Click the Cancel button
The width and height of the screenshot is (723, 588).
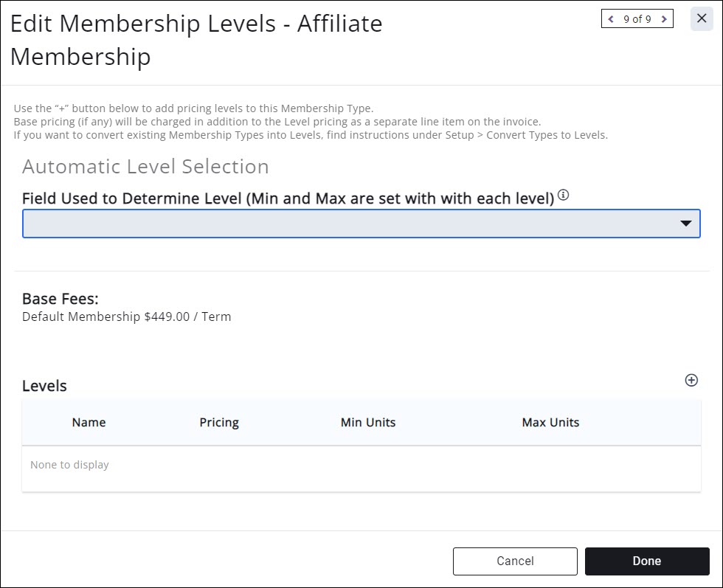pos(515,561)
